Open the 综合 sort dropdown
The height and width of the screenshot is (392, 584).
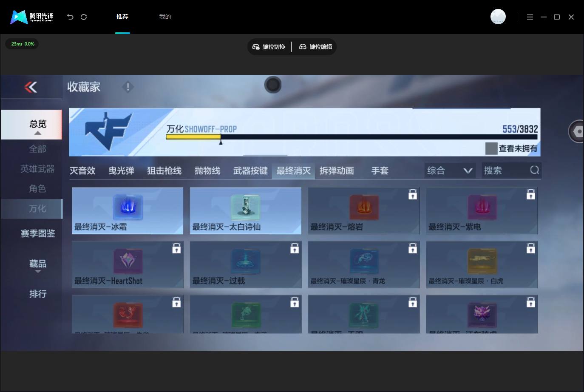[x=450, y=170]
